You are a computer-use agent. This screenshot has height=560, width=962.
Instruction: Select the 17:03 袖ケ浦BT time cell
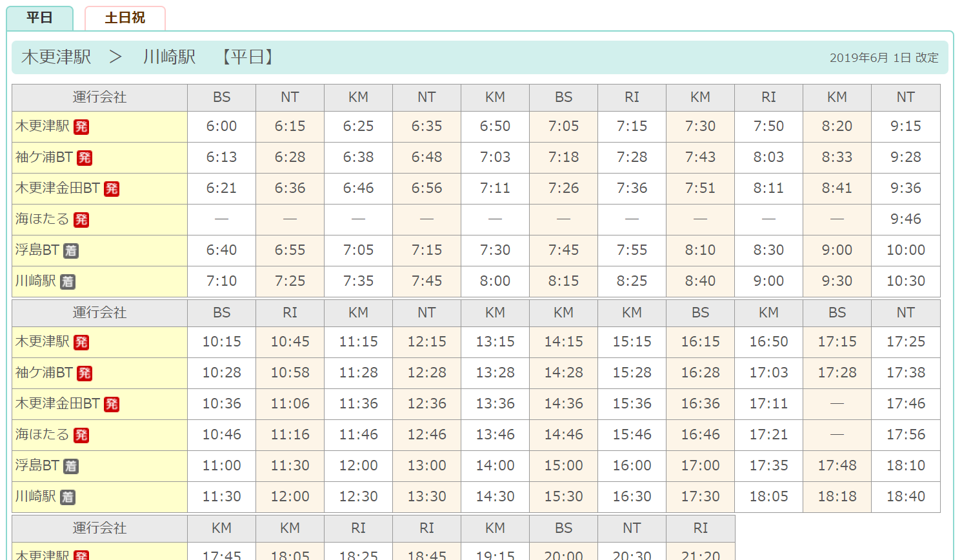coord(769,373)
